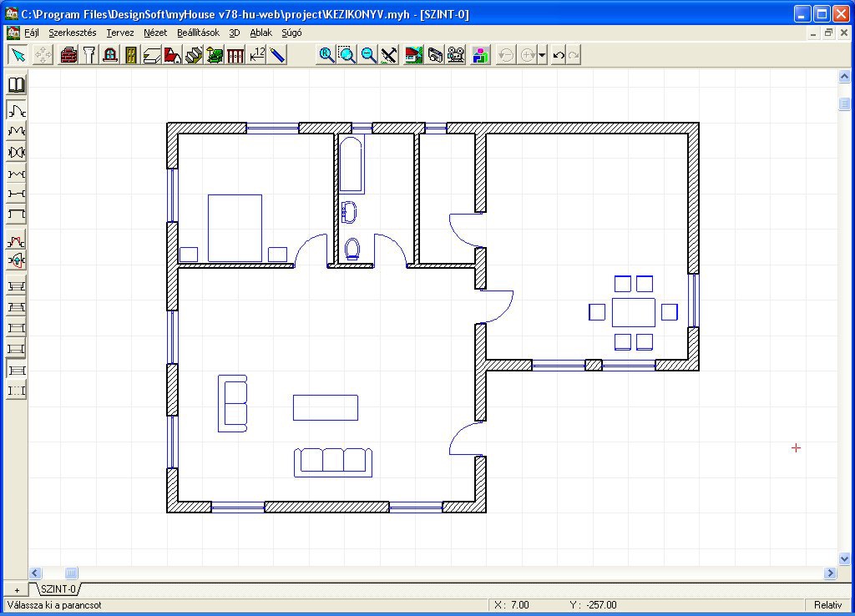Click the Y: -257.00 coordinate readout

pyautogui.click(x=594, y=605)
